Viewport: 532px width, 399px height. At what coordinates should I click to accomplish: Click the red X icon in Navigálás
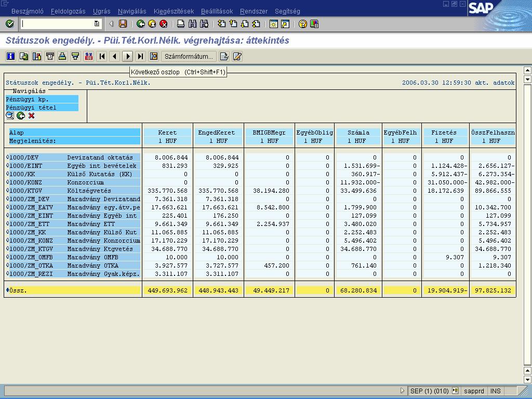click(32, 116)
